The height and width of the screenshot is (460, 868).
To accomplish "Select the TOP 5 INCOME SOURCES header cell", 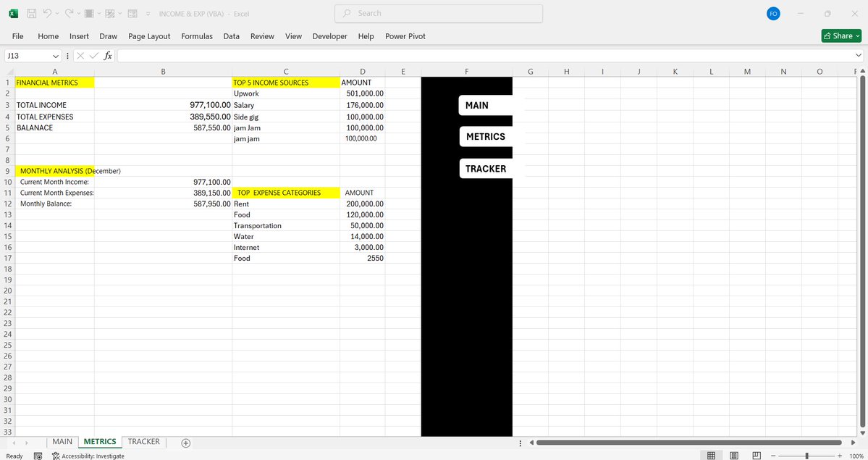I will pos(286,83).
